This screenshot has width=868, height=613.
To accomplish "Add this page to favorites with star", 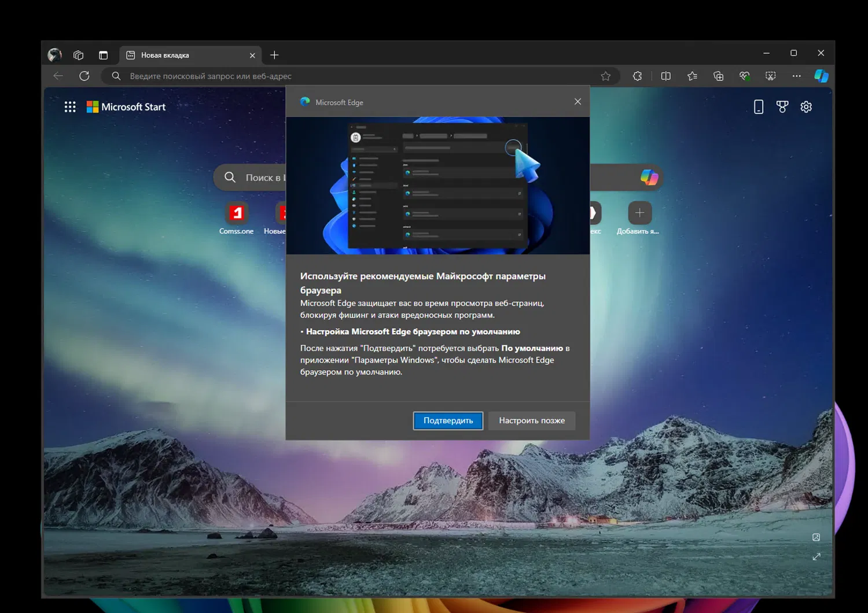I will tap(605, 76).
